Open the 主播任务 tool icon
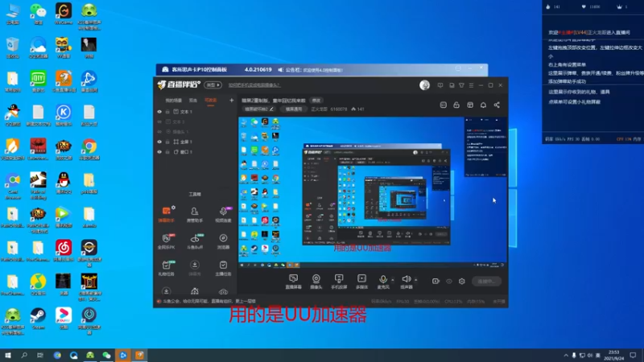This screenshot has height=362, width=644. [x=223, y=268]
